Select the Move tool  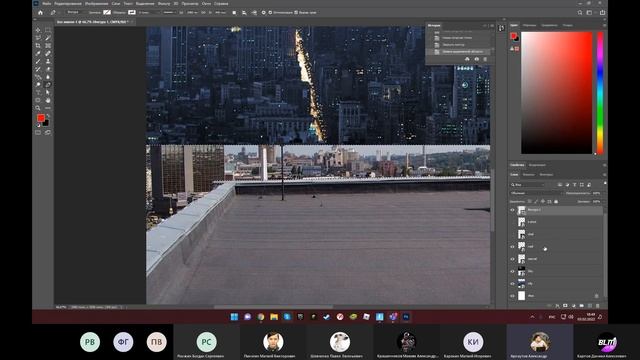coord(38,30)
